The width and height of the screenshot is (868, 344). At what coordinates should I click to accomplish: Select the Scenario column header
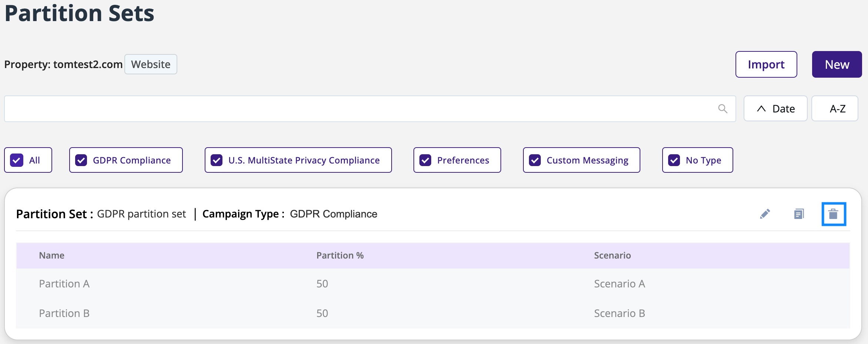(613, 256)
